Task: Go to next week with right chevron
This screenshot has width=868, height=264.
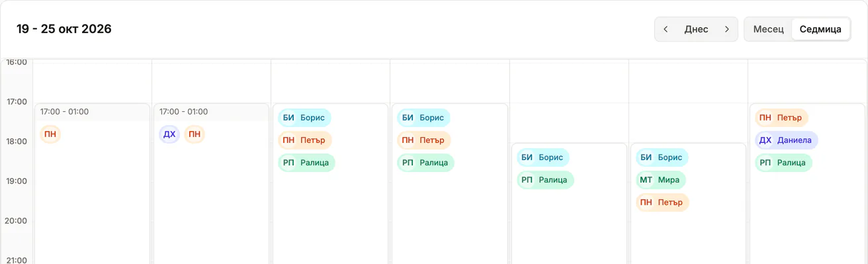Action: tap(727, 29)
